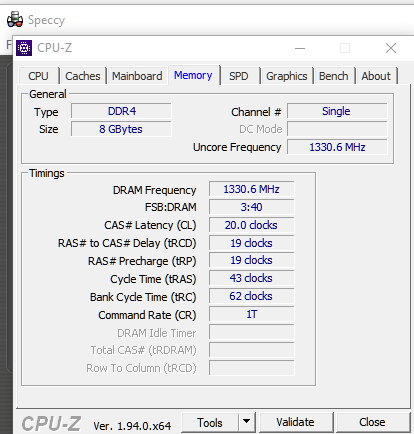This screenshot has height=434, width=414.
Task: Click the Uncore Frequency 1330.6 MHz value
Action: (x=337, y=147)
